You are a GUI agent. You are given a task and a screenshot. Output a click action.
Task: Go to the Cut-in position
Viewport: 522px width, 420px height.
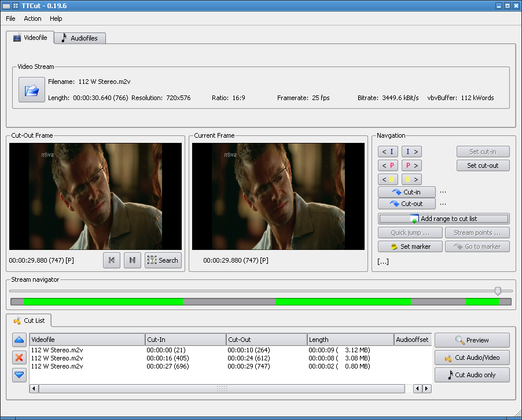(406, 192)
